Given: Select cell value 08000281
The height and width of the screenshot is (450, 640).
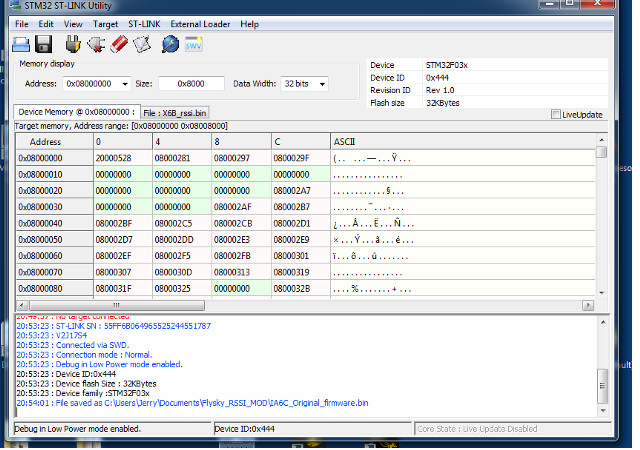Looking at the screenshot, I should 182,158.
